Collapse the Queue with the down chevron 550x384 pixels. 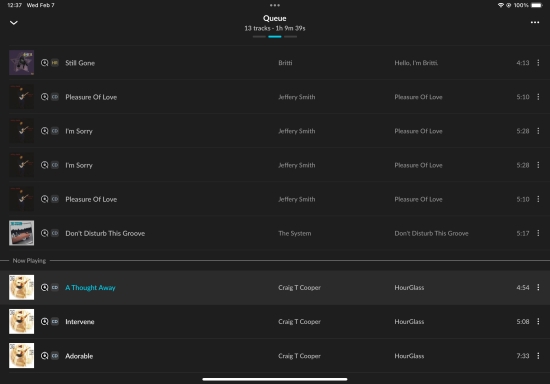click(x=14, y=23)
